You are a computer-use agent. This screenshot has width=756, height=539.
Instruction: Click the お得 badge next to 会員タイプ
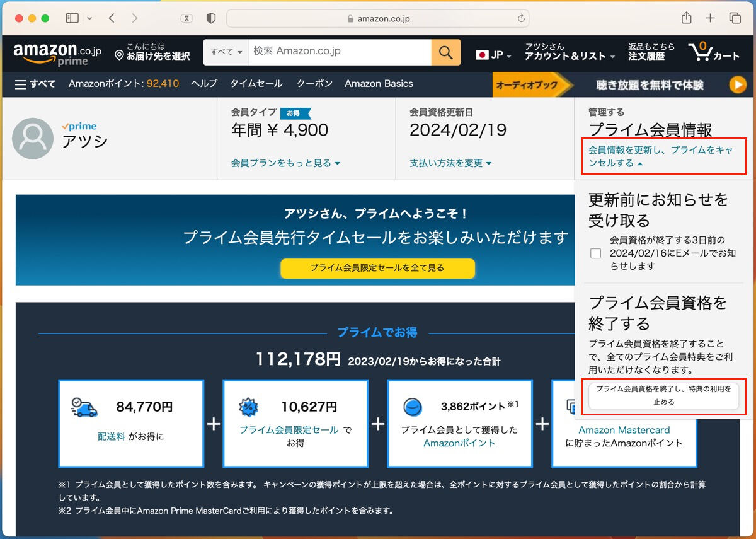coord(295,113)
